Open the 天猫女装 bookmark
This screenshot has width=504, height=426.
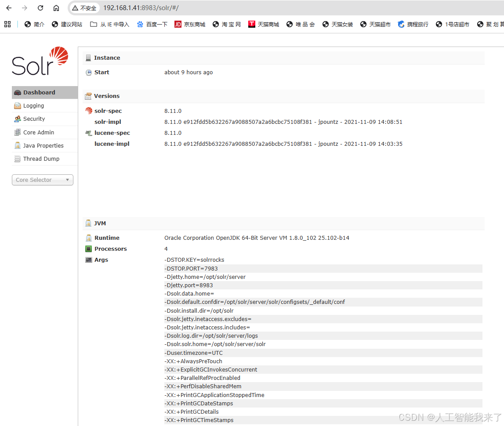[337, 25]
